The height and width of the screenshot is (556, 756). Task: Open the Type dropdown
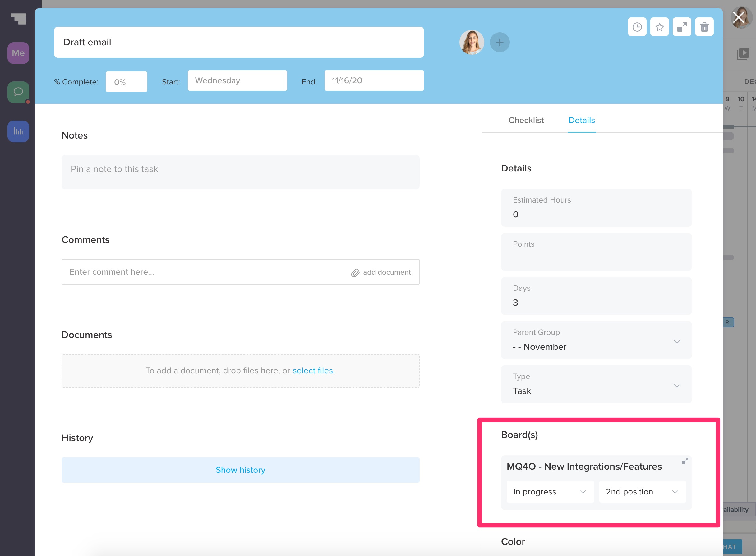pos(676,386)
